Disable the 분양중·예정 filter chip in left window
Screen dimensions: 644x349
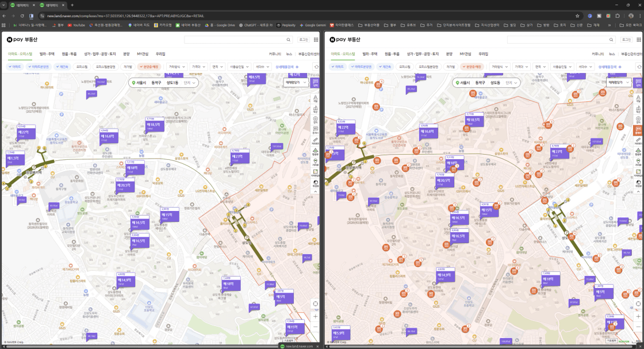148,67
